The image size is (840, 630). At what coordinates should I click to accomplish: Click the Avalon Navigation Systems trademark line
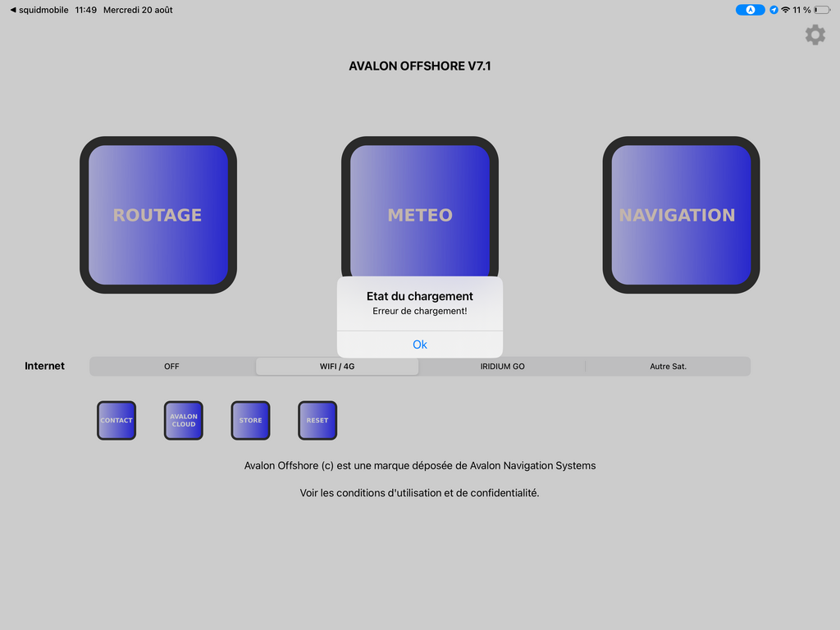pyautogui.click(x=420, y=466)
